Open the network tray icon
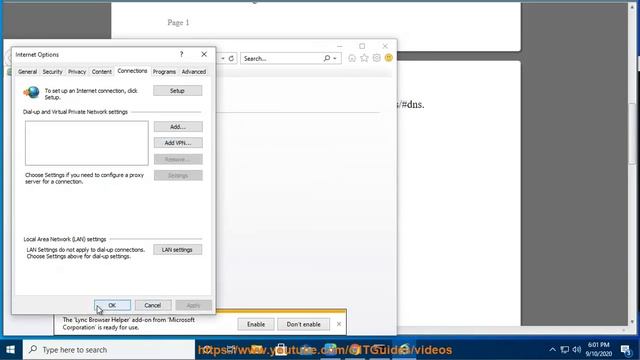 564,350
